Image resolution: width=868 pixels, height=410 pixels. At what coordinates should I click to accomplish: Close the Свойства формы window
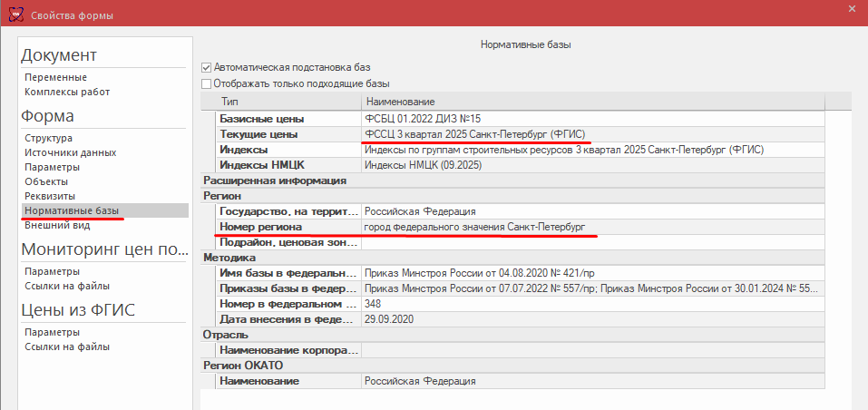coord(851,9)
